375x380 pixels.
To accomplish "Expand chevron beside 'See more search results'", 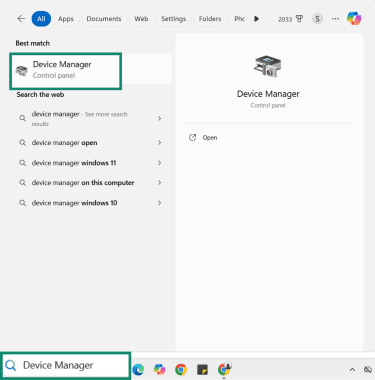I will coord(160,118).
